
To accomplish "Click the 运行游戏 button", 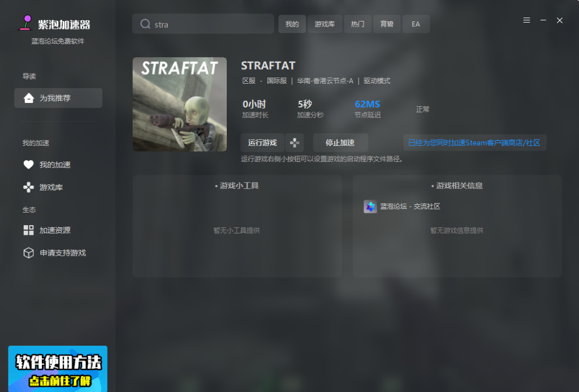I will coord(262,143).
